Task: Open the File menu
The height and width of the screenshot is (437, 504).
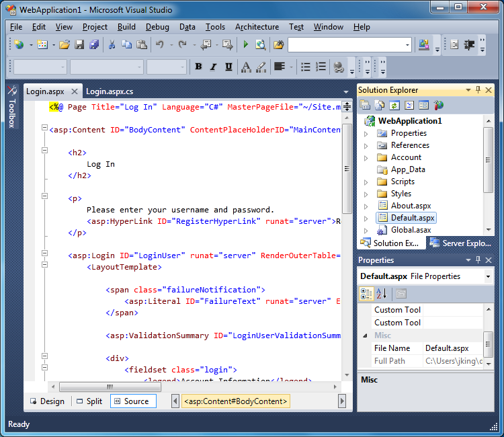Action: coord(16,27)
